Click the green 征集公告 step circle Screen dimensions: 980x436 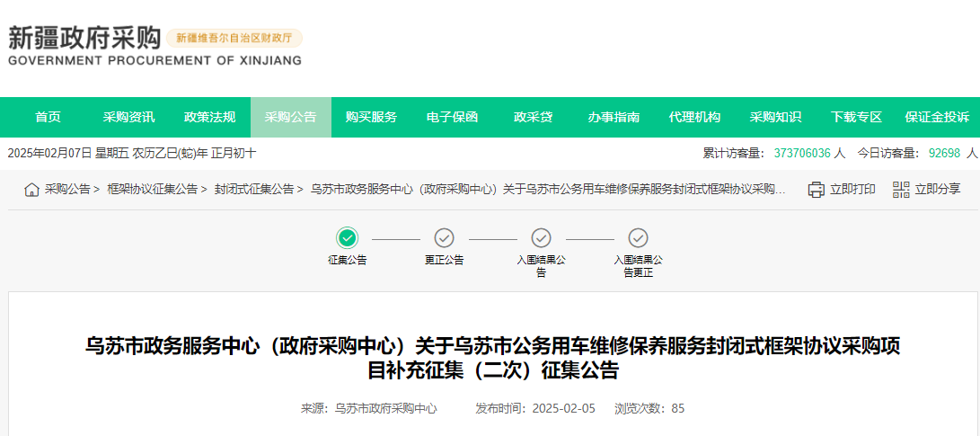tap(348, 238)
